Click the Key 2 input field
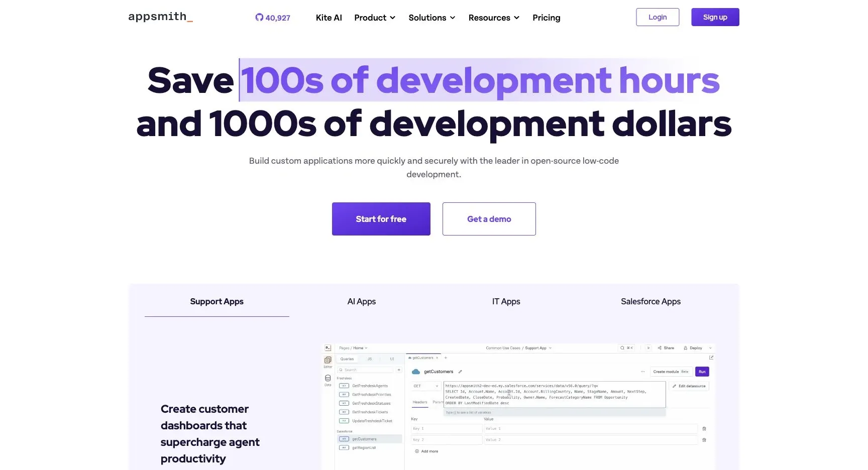 (447, 440)
